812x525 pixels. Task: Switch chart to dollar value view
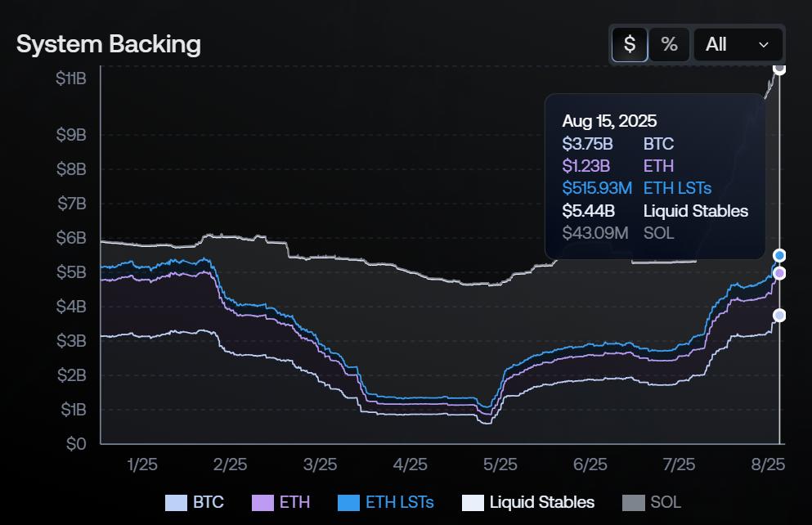tap(630, 44)
